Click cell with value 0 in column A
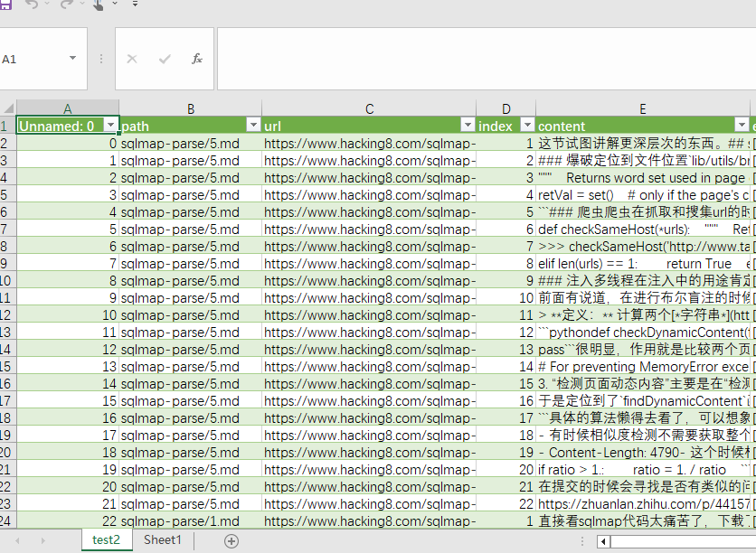 pos(68,143)
